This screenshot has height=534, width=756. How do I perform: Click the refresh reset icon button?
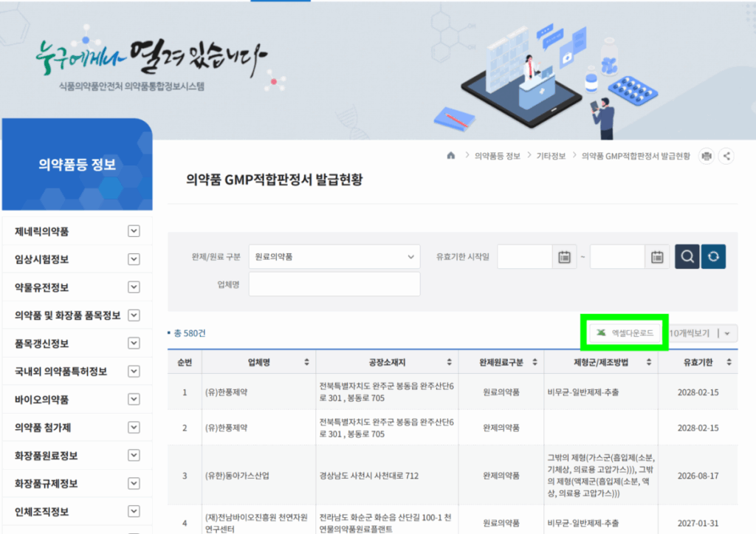pyautogui.click(x=713, y=257)
